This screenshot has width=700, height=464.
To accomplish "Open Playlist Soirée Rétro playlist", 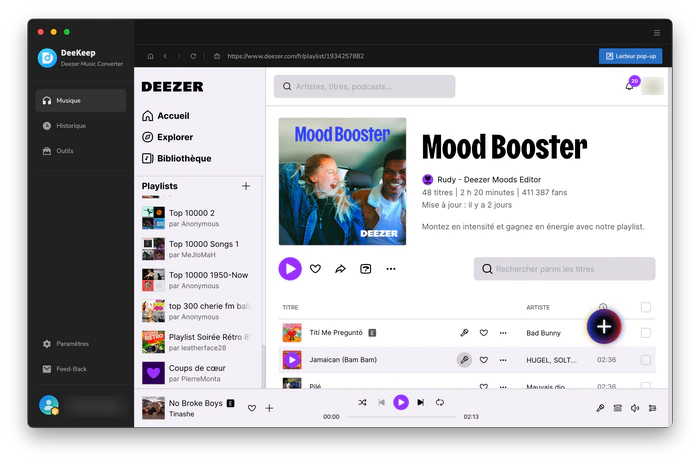I will point(197,342).
